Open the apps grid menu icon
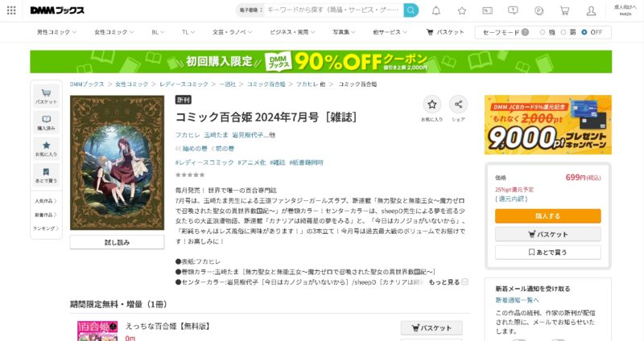644x341 pixels. (11, 10)
